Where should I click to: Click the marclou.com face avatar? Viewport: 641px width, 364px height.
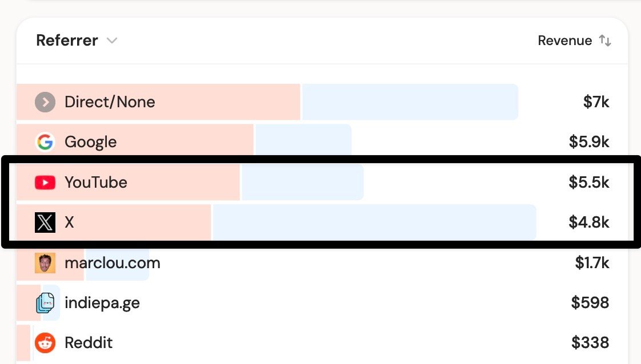tap(45, 263)
